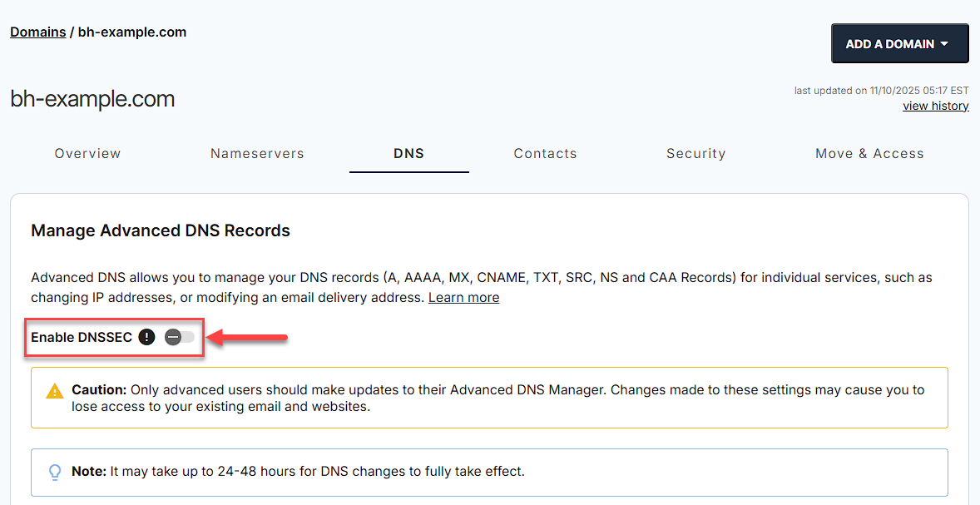Select the Move & Access tab

(869, 153)
